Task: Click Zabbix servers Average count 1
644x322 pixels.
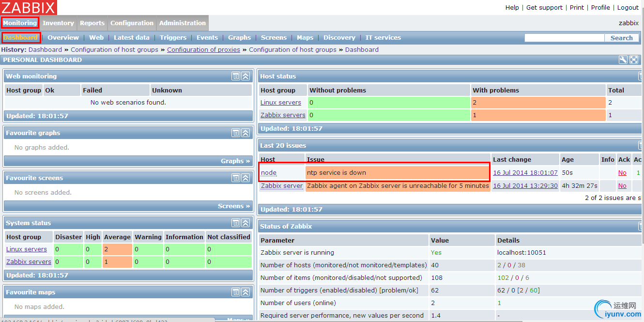Action: point(117,261)
